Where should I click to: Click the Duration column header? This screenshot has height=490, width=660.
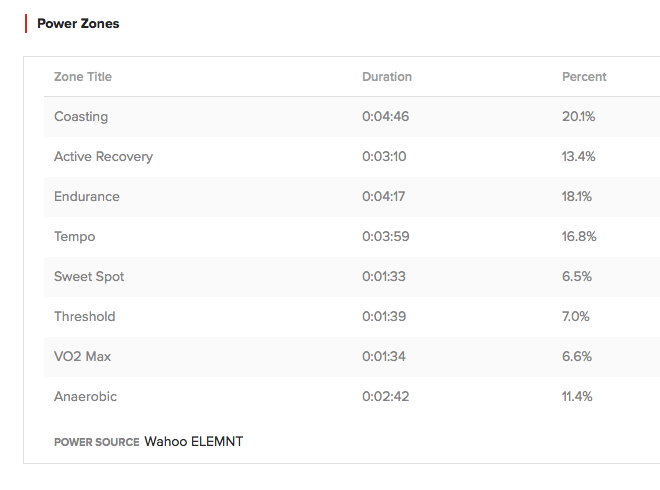387,77
